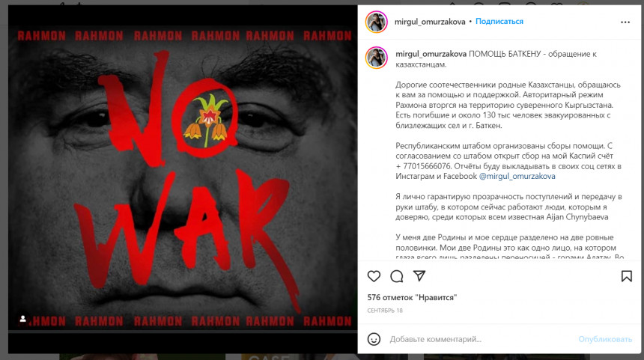Open the three-dot more options menu
This screenshot has width=644, height=360.
625,22
